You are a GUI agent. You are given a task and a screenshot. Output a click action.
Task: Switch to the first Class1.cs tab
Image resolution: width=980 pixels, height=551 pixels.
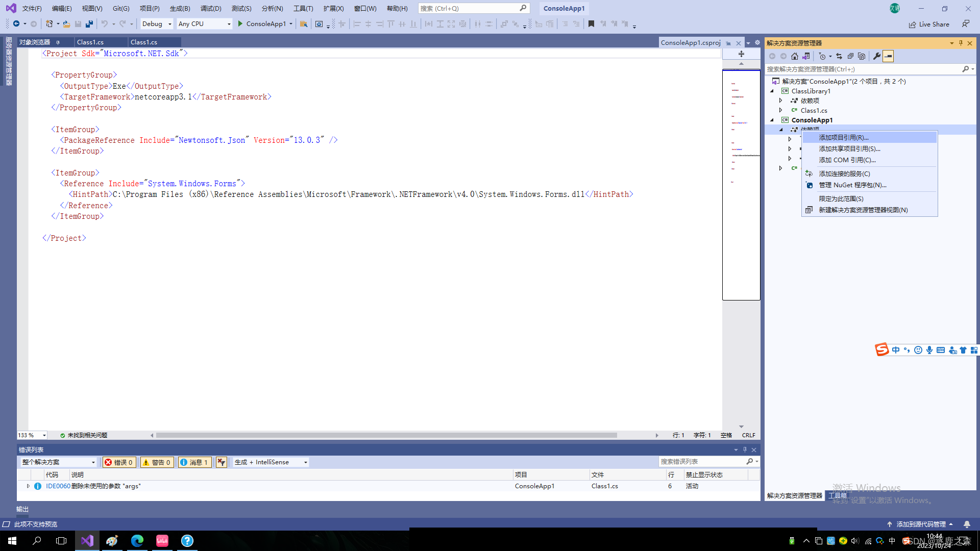[90, 42]
